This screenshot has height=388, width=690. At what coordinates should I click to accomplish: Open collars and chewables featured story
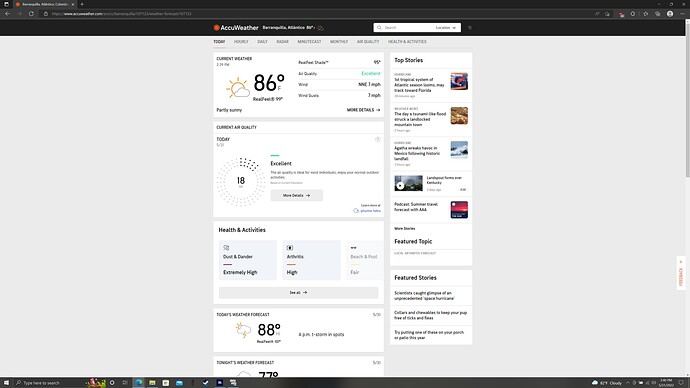tap(430, 315)
